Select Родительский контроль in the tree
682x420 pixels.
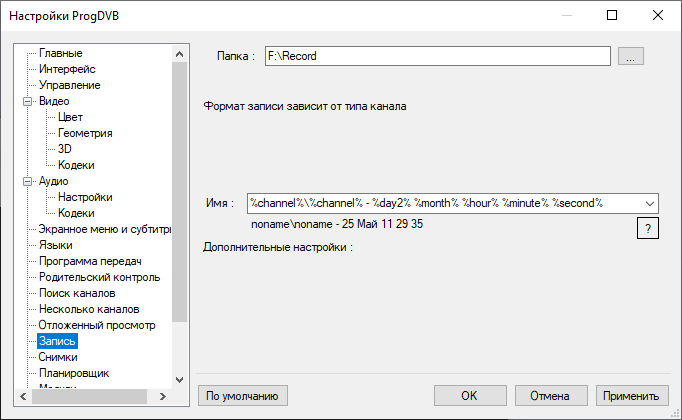point(99,277)
